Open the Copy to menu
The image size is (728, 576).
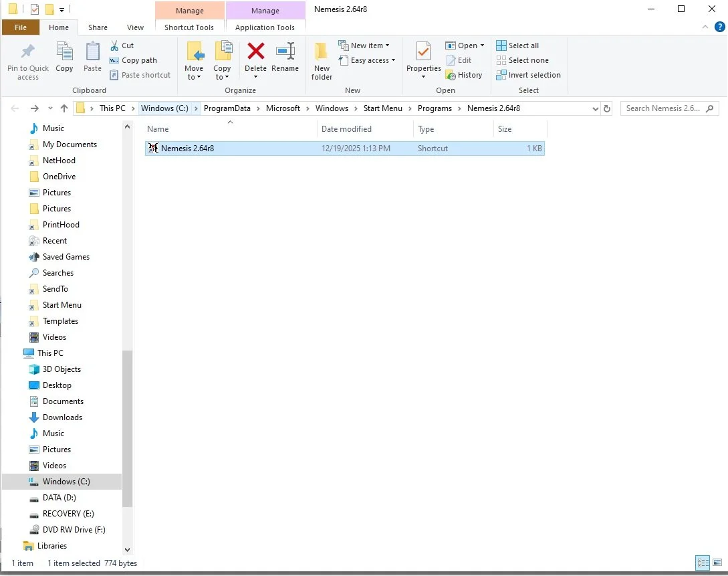point(222,61)
